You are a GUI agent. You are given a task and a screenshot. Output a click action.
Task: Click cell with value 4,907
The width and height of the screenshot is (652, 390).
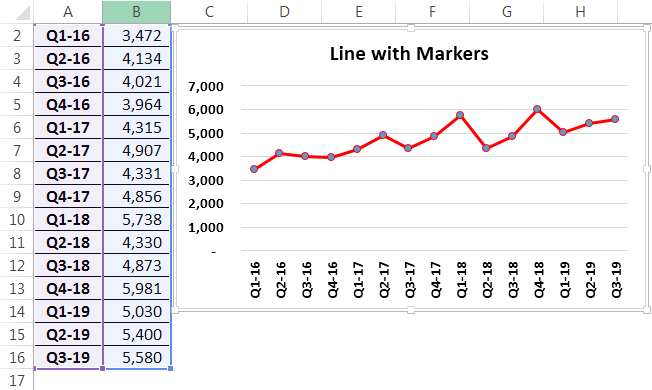tap(137, 151)
